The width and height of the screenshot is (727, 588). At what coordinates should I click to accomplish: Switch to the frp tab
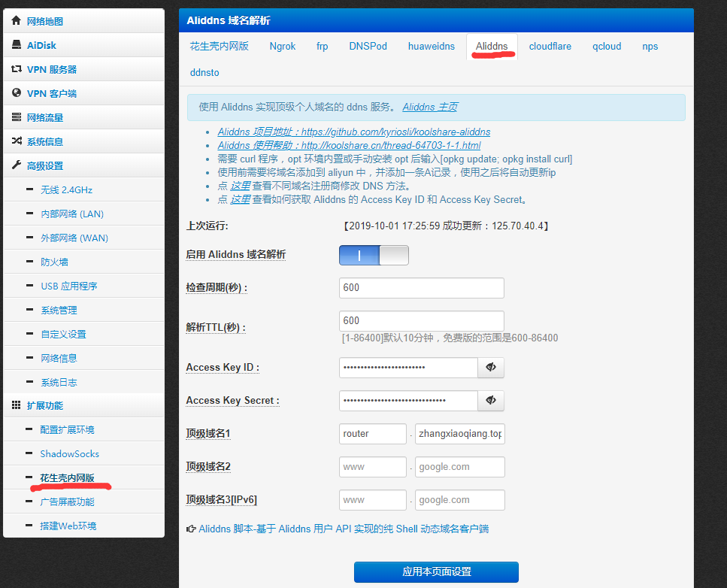323,47
